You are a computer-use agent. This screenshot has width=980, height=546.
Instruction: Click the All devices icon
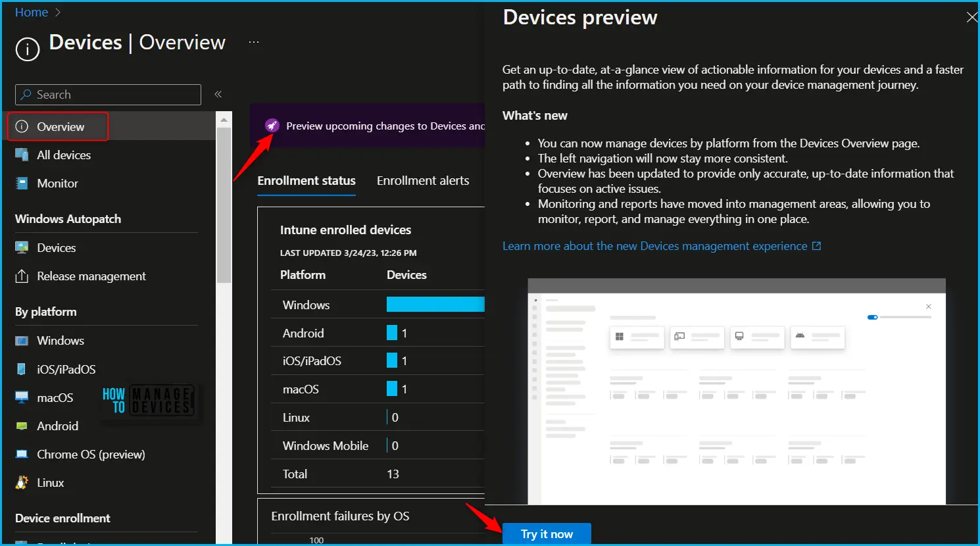[22, 155]
